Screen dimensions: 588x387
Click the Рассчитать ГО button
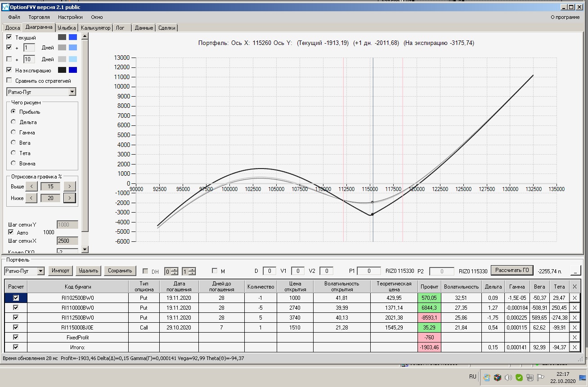[x=512, y=270]
